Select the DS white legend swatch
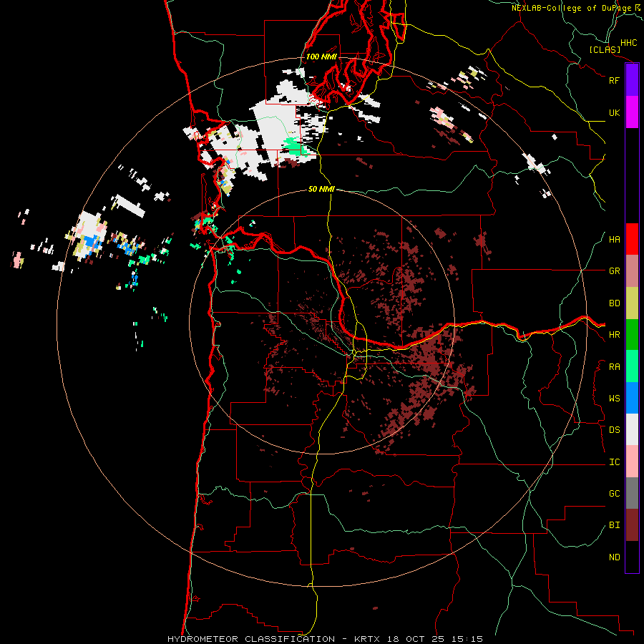This screenshot has height=644, width=644. click(x=632, y=429)
